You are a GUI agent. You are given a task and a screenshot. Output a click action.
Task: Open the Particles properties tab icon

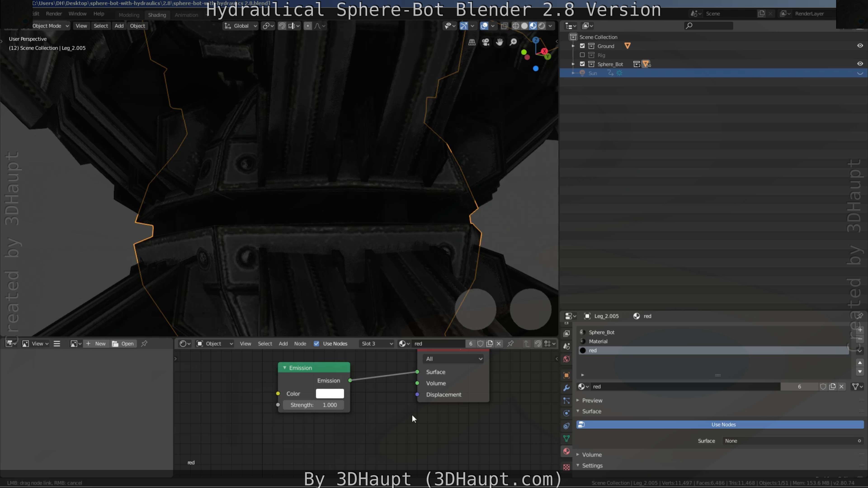(x=566, y=400)
